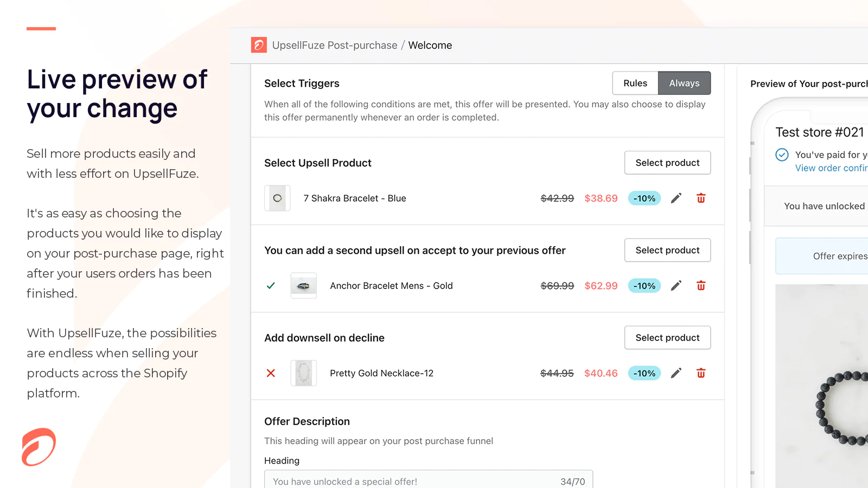Click the $38.69 discounted price
Screen dimensions: 868x488
tap(601, 198)
